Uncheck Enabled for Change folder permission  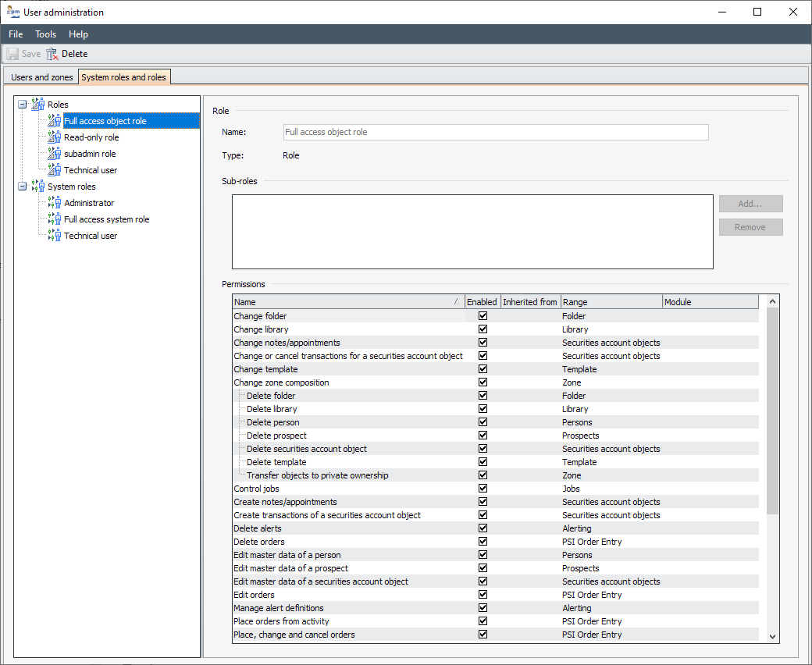483,316
